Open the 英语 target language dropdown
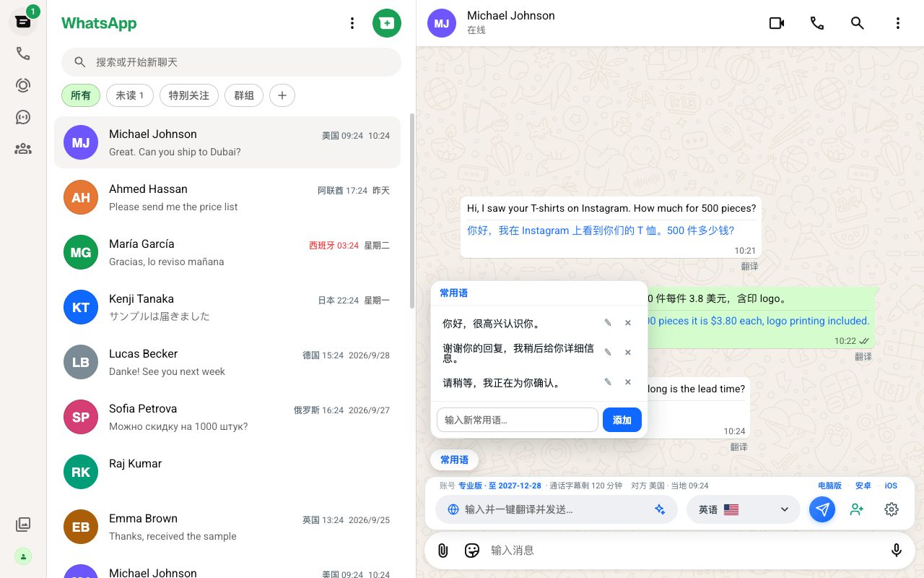Image resolution: width=924 pixels, height=578 pixels. (743, 509)
